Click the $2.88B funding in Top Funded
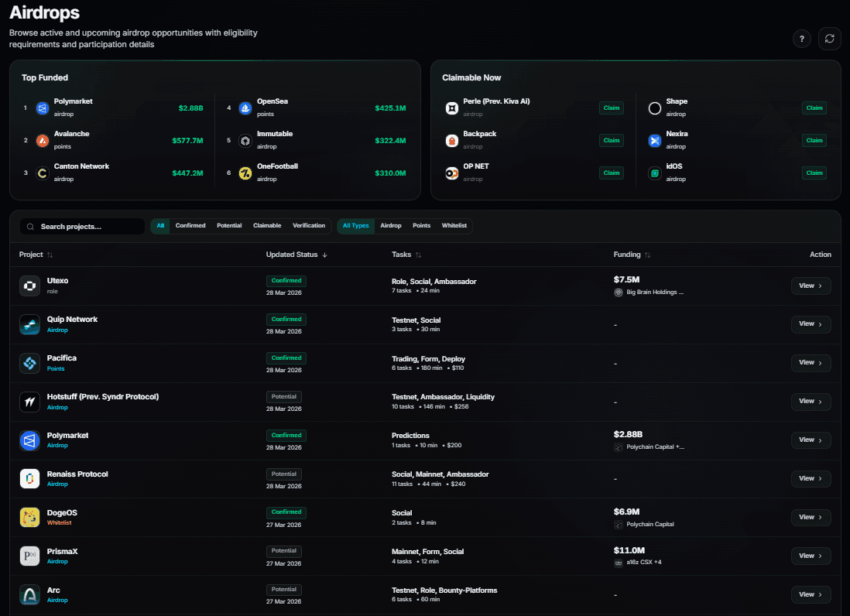Image resolution: width=850 pixels, height=616 pixels. (x=190, y=108)
